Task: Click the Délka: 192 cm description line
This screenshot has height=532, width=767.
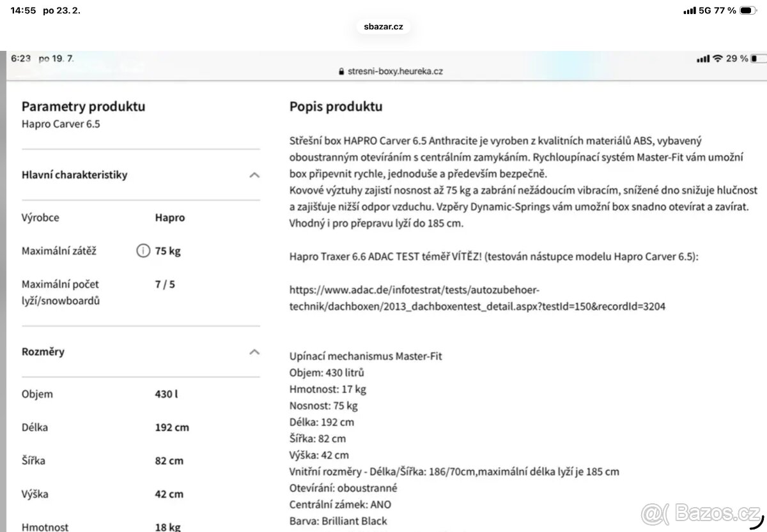Action: [x=322, y=422]
